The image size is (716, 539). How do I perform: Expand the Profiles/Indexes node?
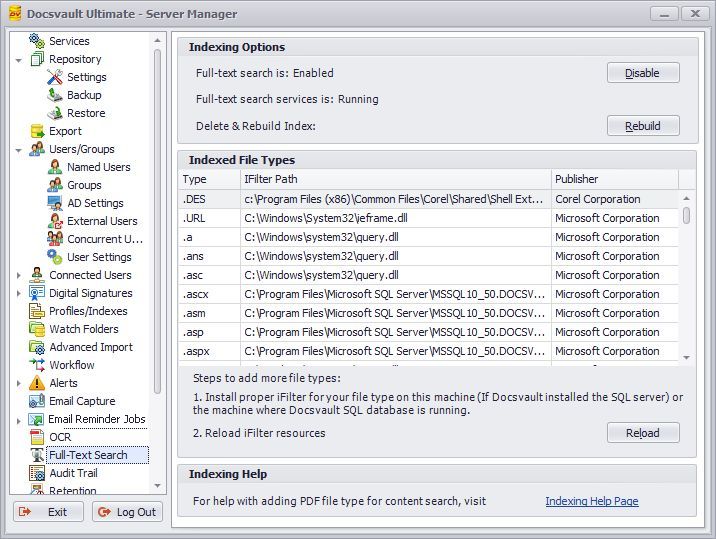point(19,311)
